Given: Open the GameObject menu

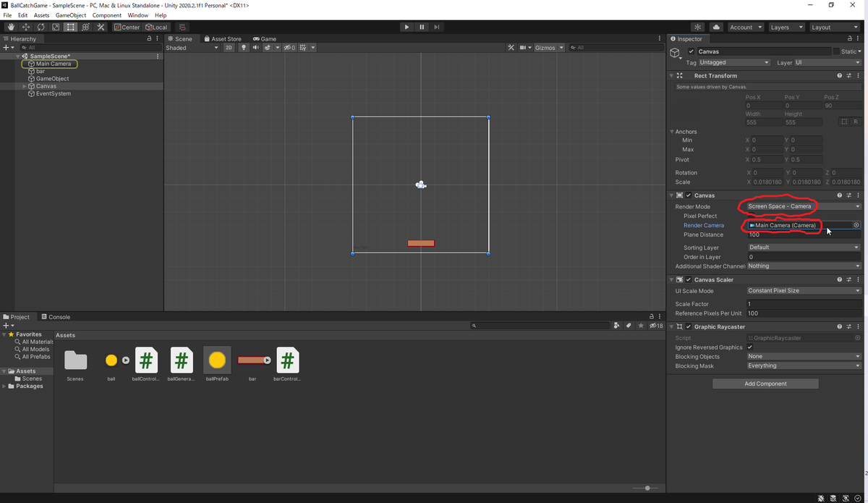Looking at the screenshot, I should pyautogui.click(x=69, y=15).
